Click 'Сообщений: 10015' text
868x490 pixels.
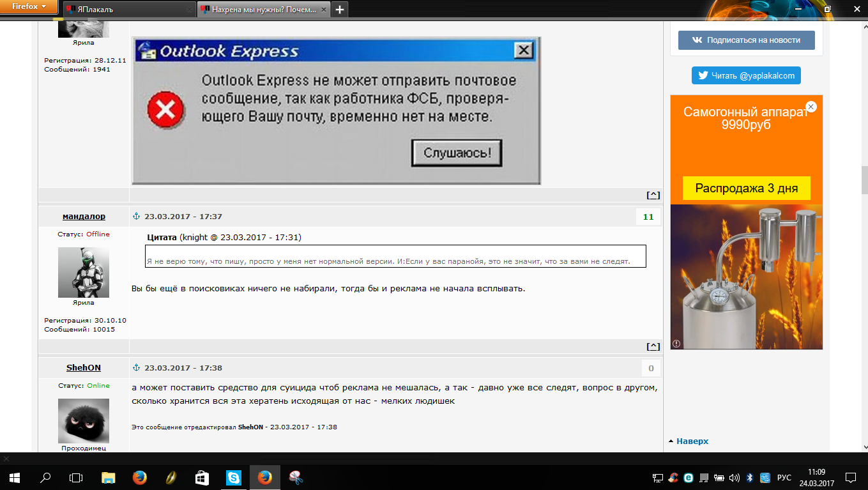[x=80, y=330]
